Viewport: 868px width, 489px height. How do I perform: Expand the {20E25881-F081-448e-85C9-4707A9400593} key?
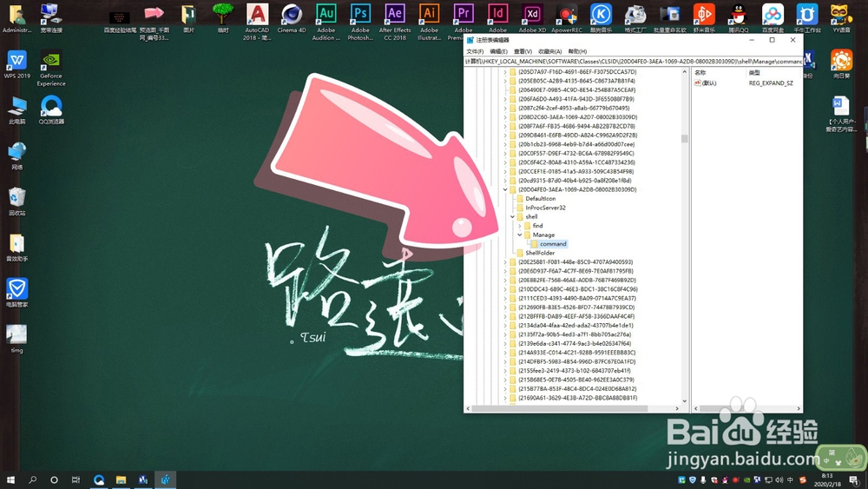[x=505, y=262]
